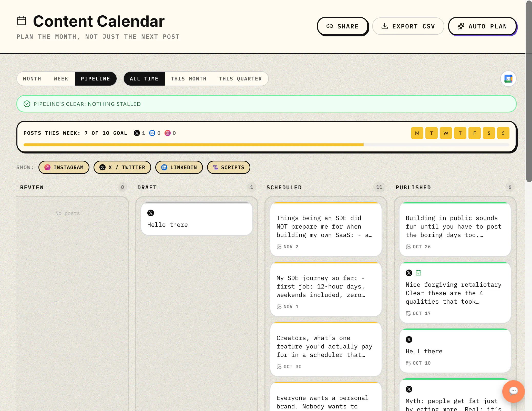
Task: Toggle the X / Twitter filter chip
Action: [x=122, y=167]
